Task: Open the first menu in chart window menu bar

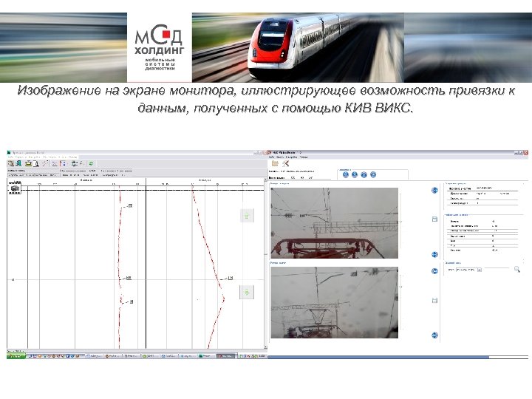Action: pyautogui.click(x=10, y=157)
